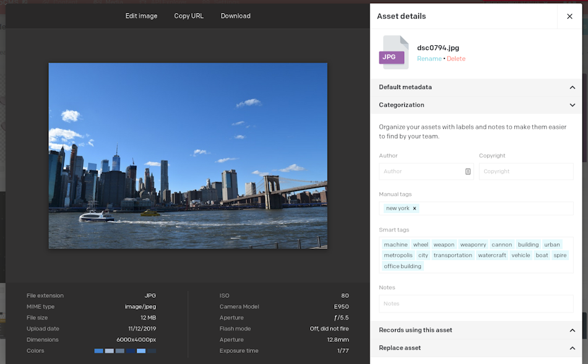Viewport: 588px width, 364px height.
Task: Collapse the Records using this asset section
Action: (573, 331)
